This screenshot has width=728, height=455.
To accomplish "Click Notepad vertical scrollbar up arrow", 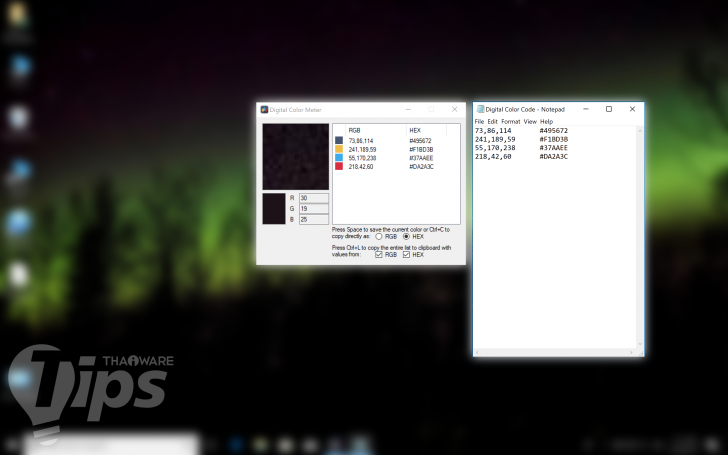I will [x=640, y=130].
